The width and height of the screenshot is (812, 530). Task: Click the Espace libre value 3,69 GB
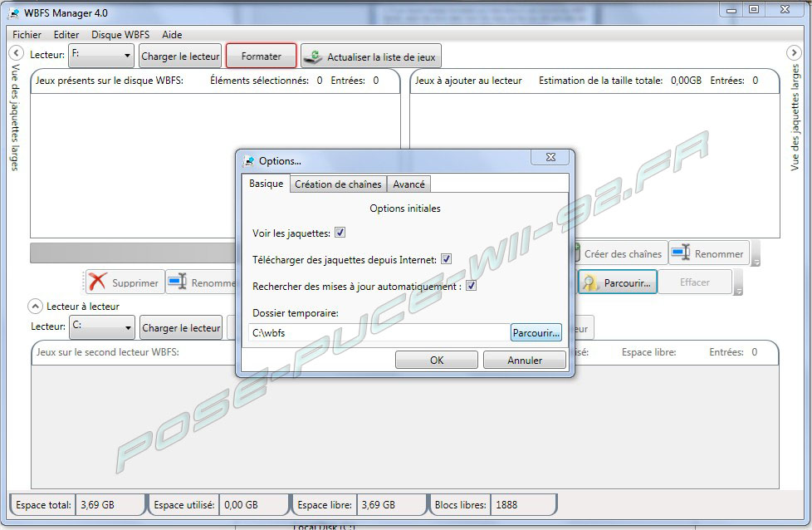pos(378,504)
